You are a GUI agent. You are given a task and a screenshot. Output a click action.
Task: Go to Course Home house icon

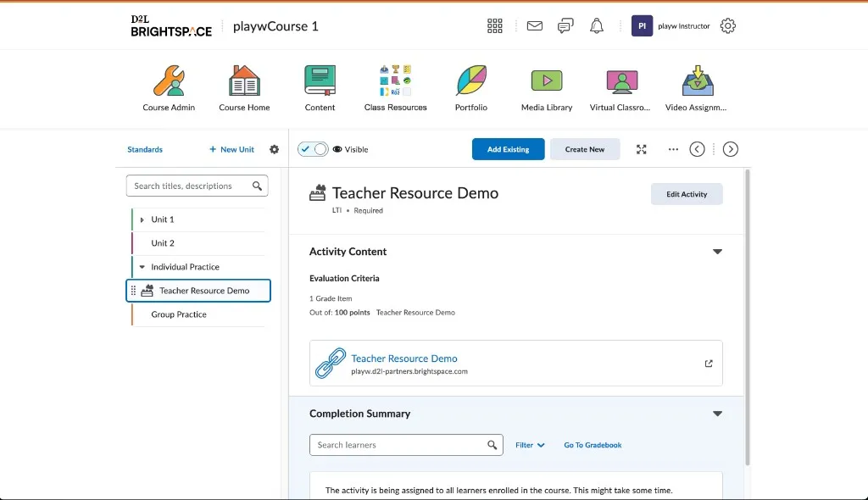point(244,81)
